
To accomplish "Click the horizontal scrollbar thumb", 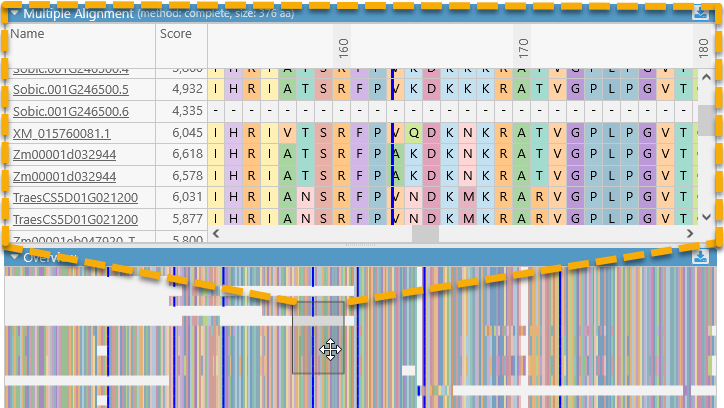I will (x=425, y=233).
